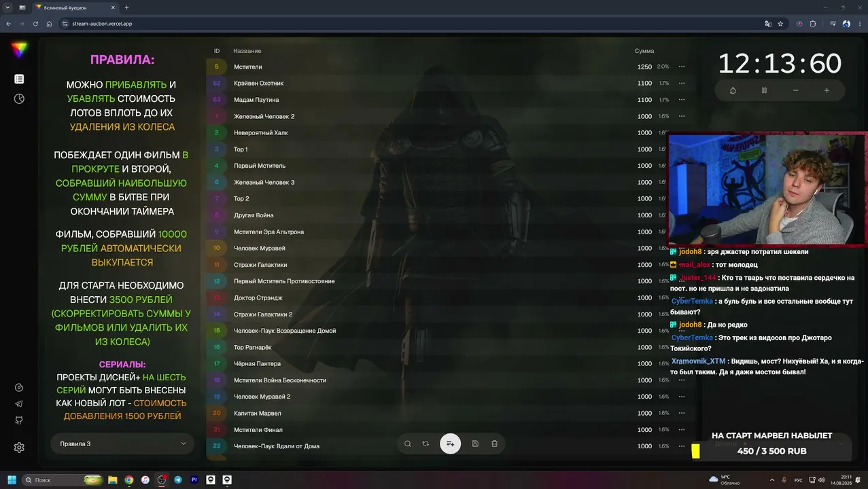Viewport: 868px width, 489px height.
Task: Open File Explorer from taskbar
Action: tap(113, 479)
